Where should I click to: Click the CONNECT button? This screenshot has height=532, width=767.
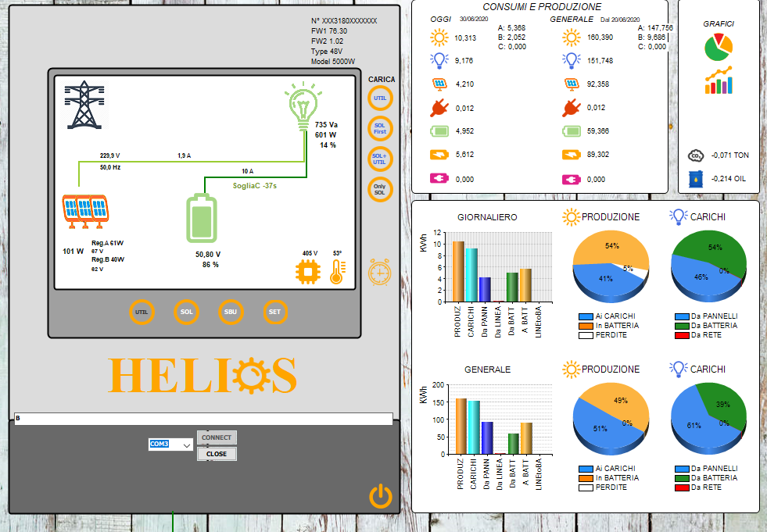click(217, 437)
